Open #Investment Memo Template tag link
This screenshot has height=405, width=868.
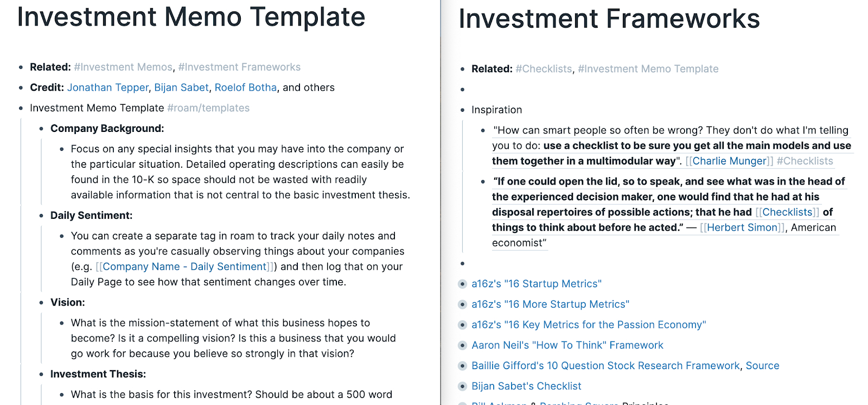click(x=648, y=69)
